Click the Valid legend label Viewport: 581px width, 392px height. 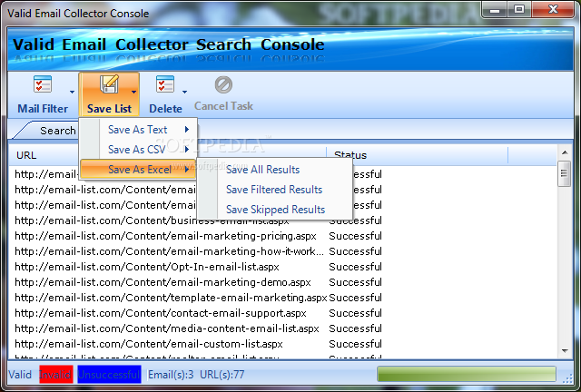[20, 374]
